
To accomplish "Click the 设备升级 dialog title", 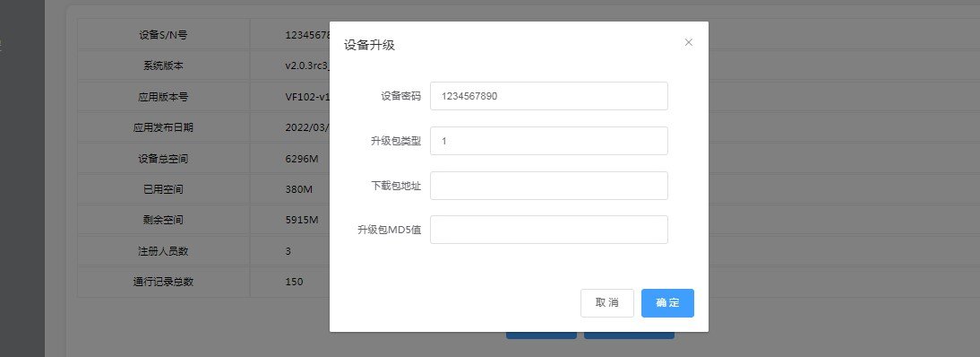I will pyautogui.click(x=369, y=45).
